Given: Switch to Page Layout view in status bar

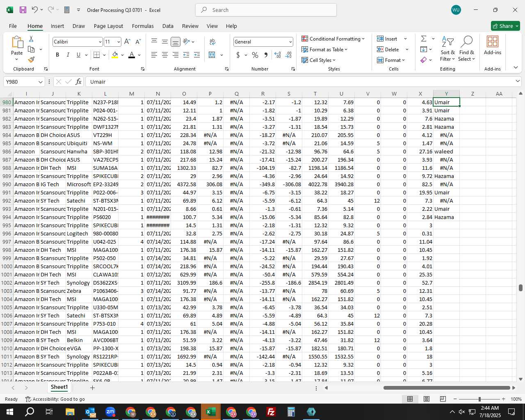Looking at the screenshot, I should coord(427,399).
